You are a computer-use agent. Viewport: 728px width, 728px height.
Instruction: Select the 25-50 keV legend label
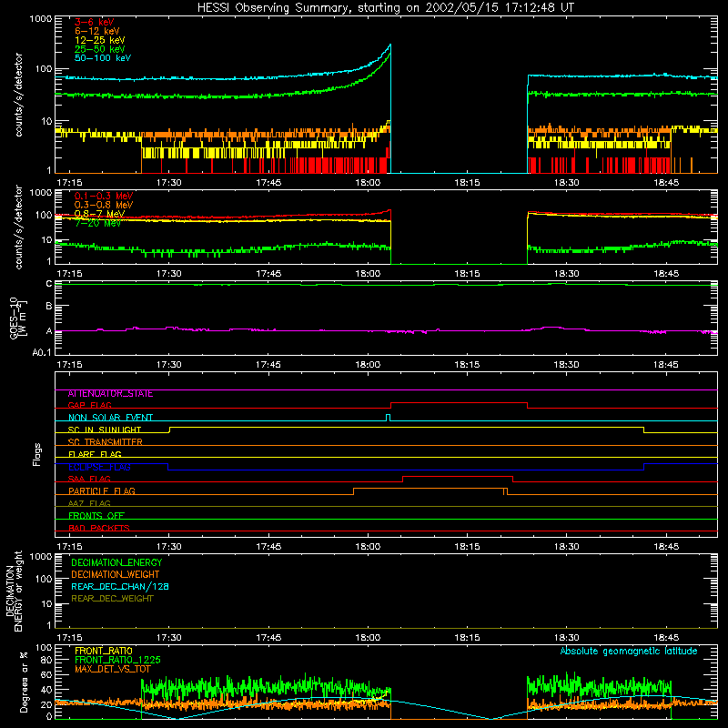click(99, 49)
